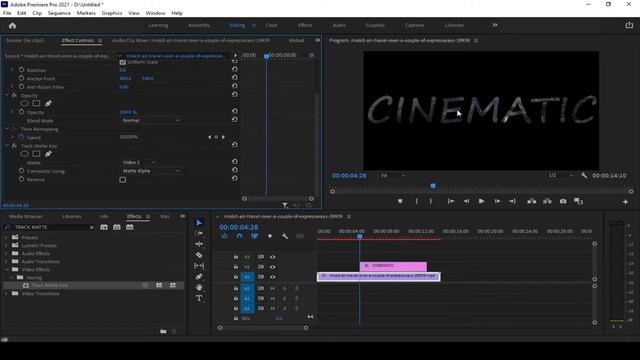Select the Hand tool
Screen dimensions: 640x360
(199, 287)
